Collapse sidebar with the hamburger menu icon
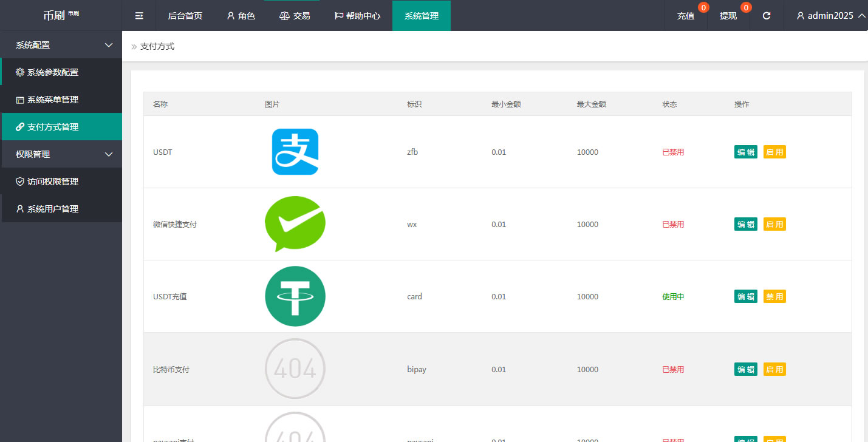868x442 pixels. pos(139,16)
